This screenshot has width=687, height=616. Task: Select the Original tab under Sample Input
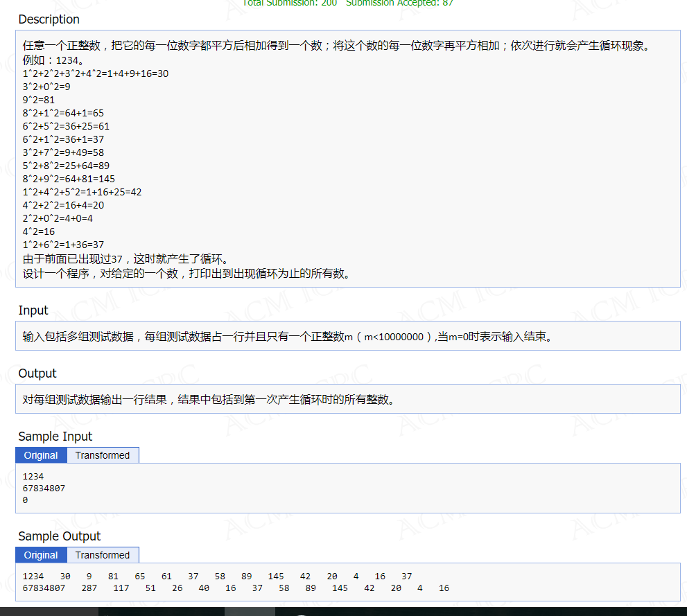click(x=41, y=455)
